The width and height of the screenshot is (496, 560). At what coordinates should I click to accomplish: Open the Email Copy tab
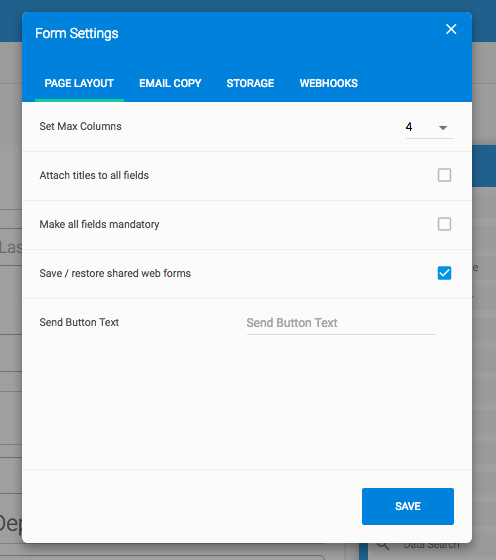coord(170,84)
